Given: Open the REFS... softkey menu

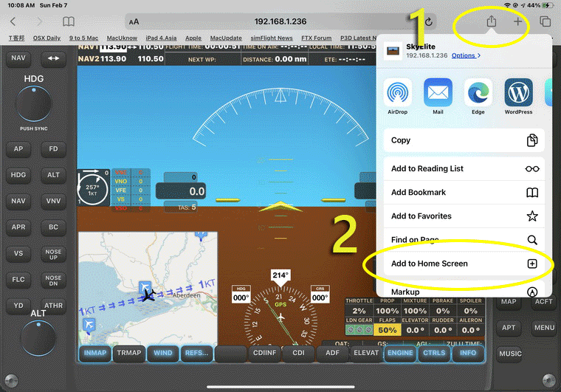Looking at the screenshot, I should click(196, 353).
